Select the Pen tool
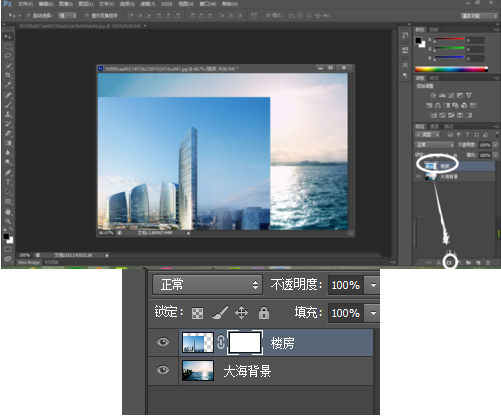 (8, 173)
